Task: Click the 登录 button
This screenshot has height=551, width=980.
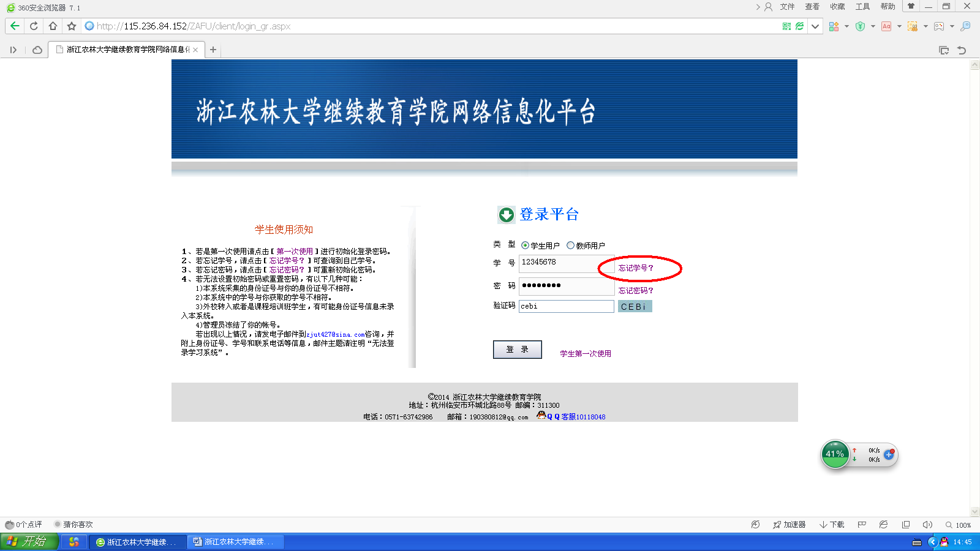Action: coord(518,350)
